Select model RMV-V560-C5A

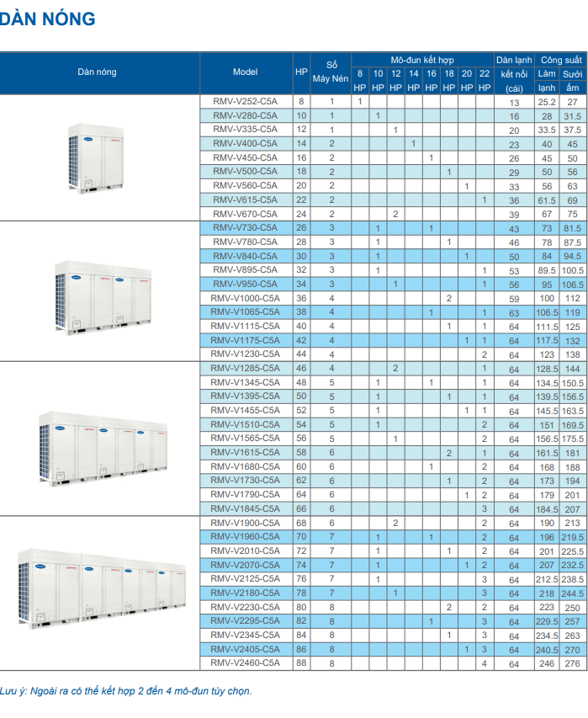tap(246, 185)
